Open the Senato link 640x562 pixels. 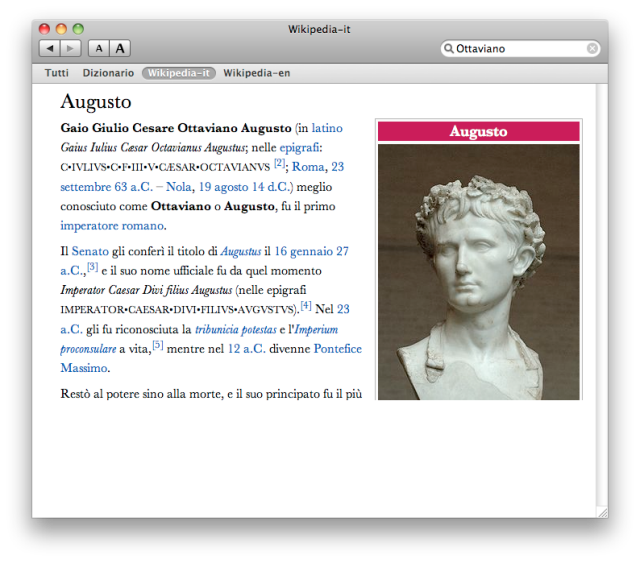[x=90, y=251]
